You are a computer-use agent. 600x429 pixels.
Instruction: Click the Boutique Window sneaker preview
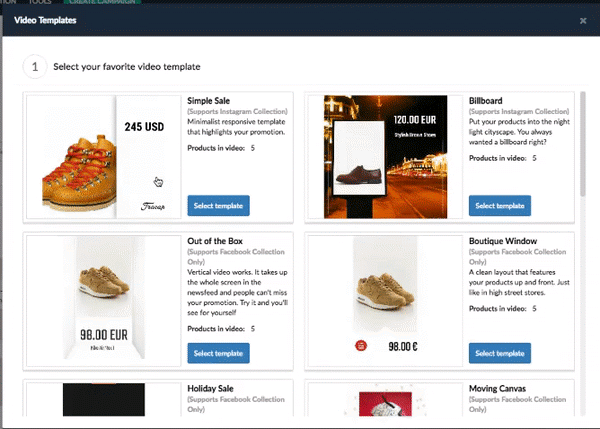pos(385,297)
